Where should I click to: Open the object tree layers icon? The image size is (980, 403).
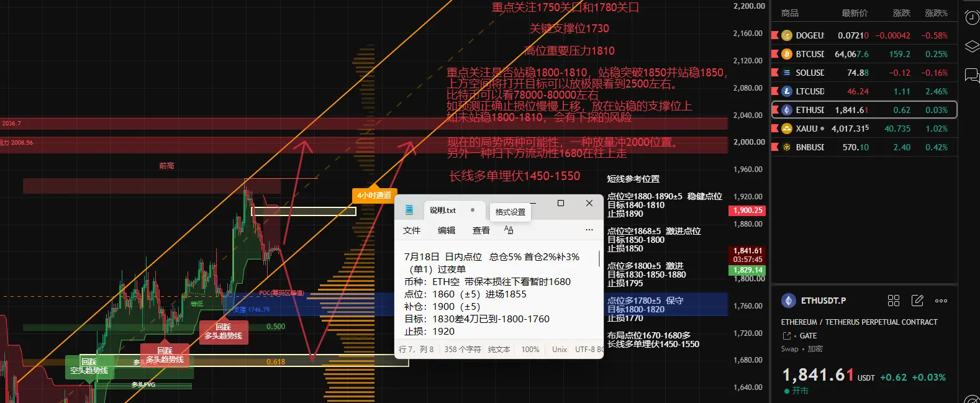point(972,47)
